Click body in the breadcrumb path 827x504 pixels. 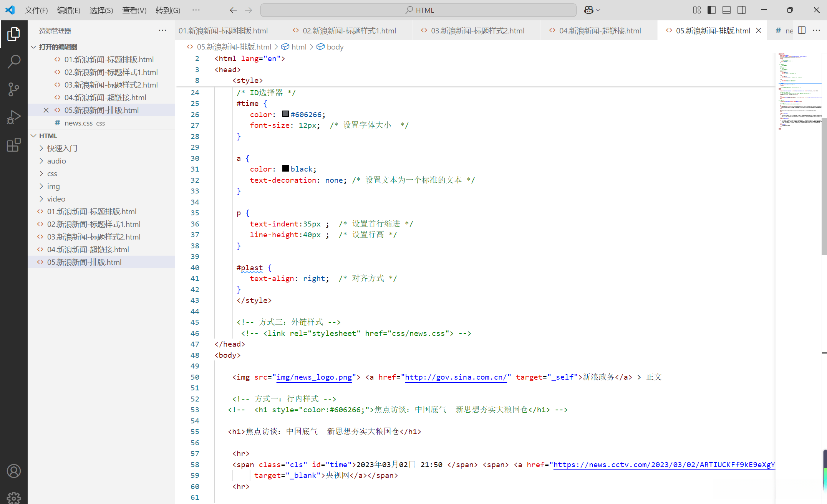335,47
